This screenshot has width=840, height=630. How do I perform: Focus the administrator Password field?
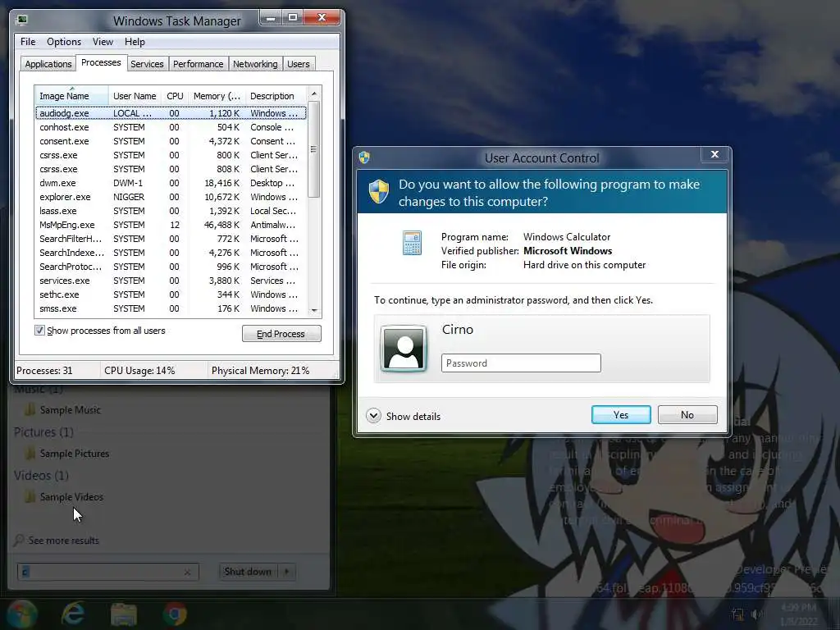(521, 363)
